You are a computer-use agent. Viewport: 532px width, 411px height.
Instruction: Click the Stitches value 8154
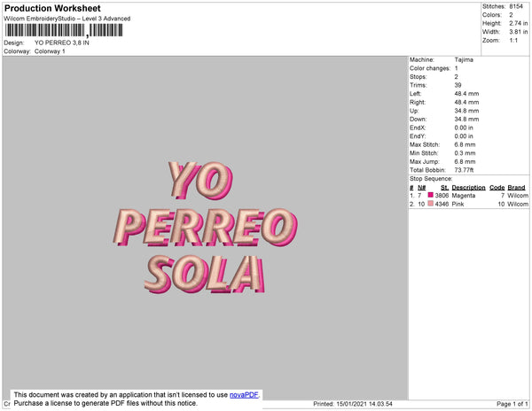click(516, 6)
